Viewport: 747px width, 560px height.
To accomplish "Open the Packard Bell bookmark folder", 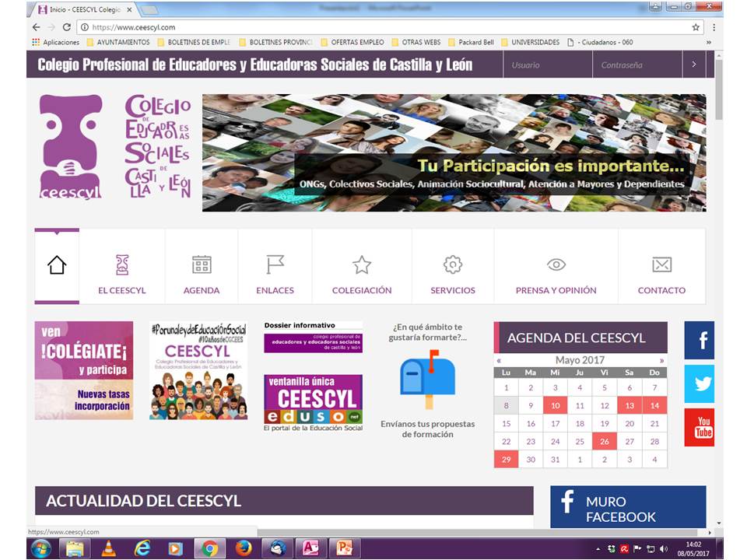I will (x=472, y=42).
